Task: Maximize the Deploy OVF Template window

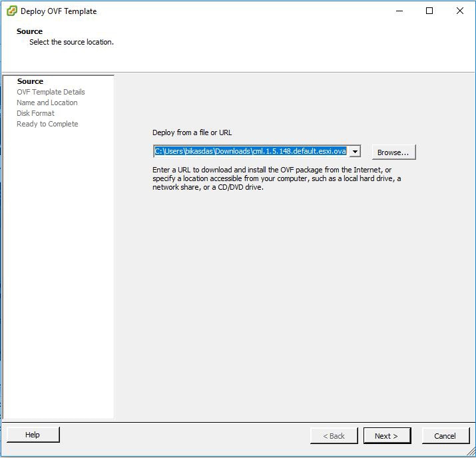Action: [x=429, y=11]
